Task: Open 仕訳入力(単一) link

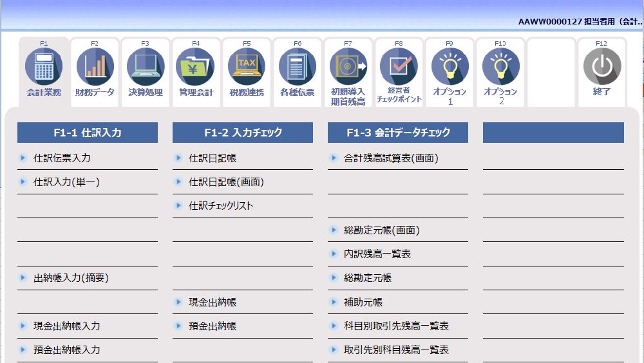Action: click(66, 182)
